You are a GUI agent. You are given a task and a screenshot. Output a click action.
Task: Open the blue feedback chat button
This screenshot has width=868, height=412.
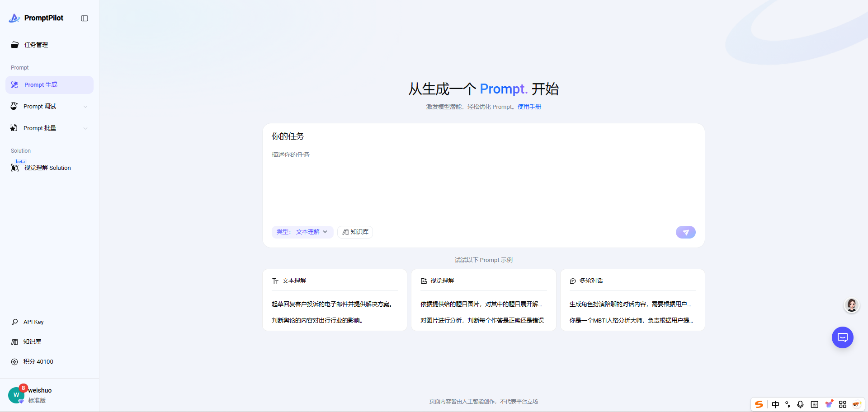(843, 337)
